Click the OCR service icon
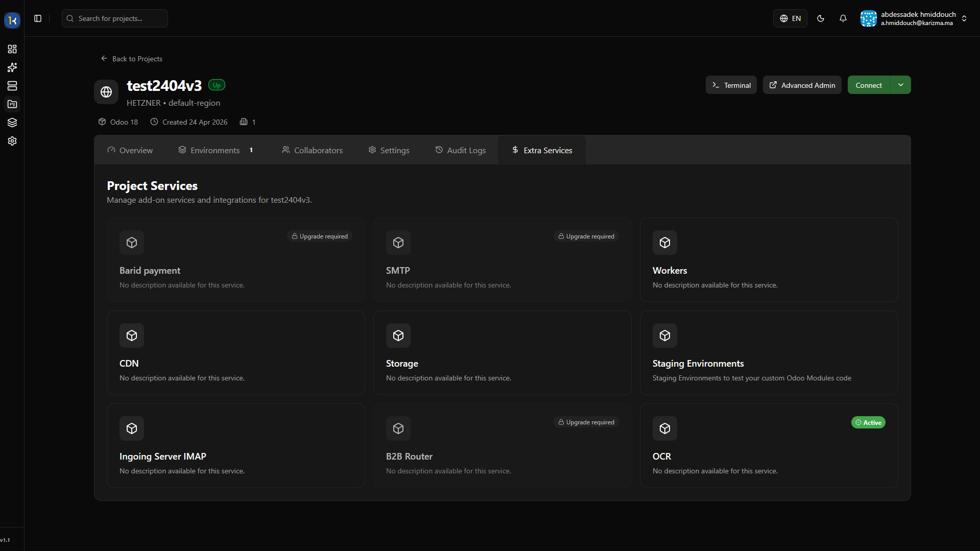Screen dimensions: 980x551 665,428
